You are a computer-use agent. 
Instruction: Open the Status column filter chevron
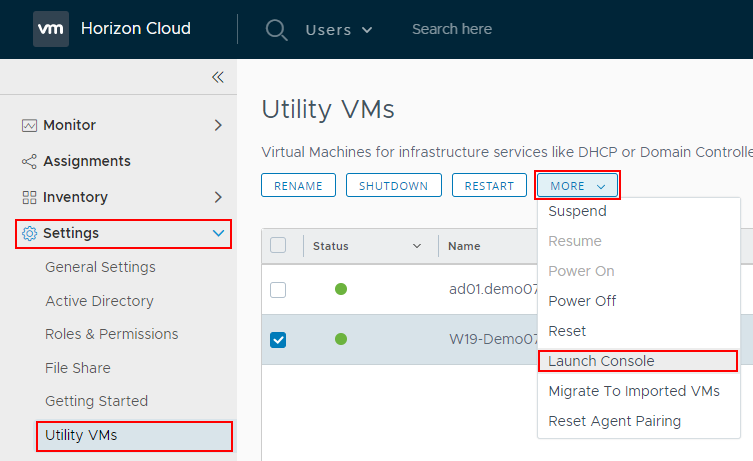[417, 246]
